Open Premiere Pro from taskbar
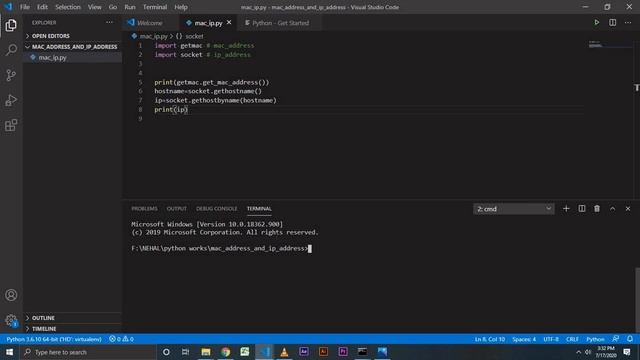 point(343,352)
